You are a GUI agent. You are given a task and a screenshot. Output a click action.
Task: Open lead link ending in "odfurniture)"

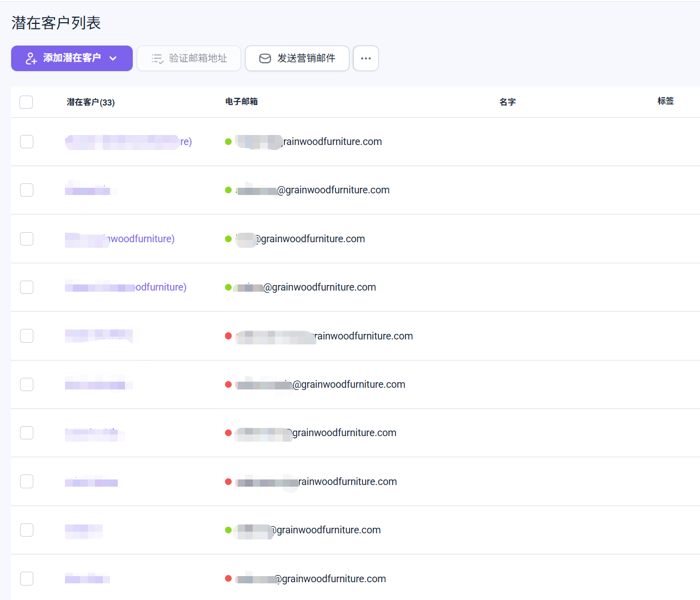click(160, 287)
